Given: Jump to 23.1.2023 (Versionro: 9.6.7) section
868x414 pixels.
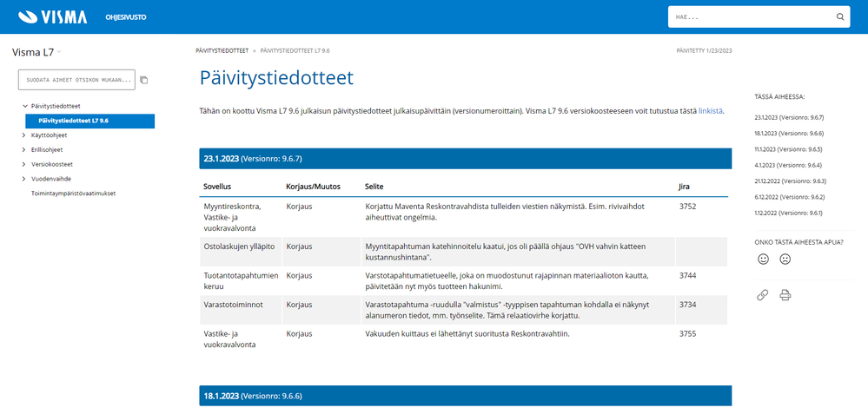Looking at the screenshot, I should (x=790, y=118).
